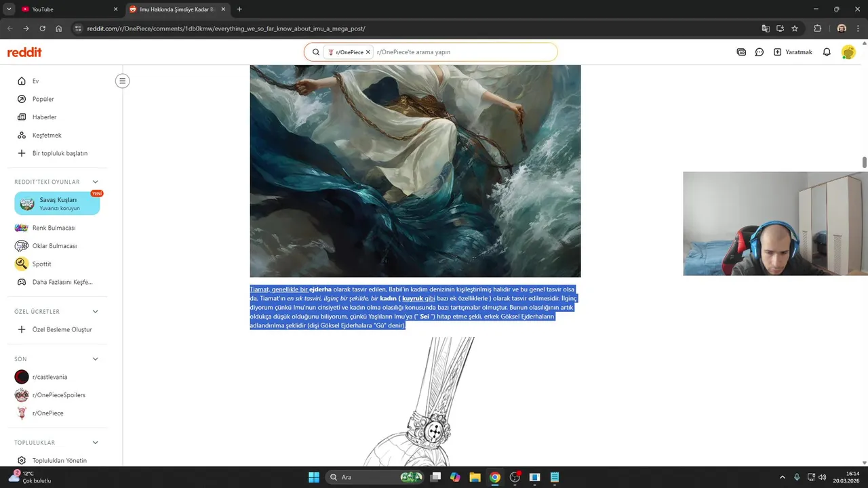Image resolution: width=868 pixels, height=488 pixels.
Task: Open Google Translate page icon
Action: (766, 28)
